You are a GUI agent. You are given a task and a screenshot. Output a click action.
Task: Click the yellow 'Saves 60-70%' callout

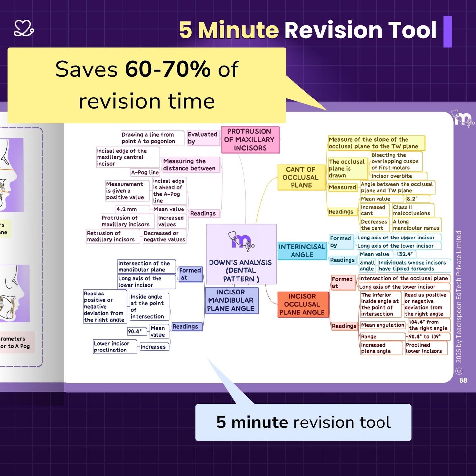pyautogui.click(x=147, y=85)
